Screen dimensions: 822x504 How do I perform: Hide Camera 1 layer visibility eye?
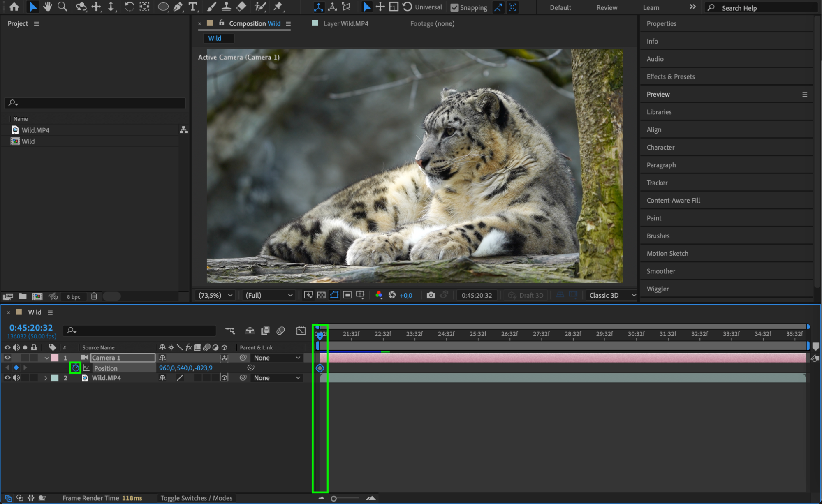[x=7, y=358]
